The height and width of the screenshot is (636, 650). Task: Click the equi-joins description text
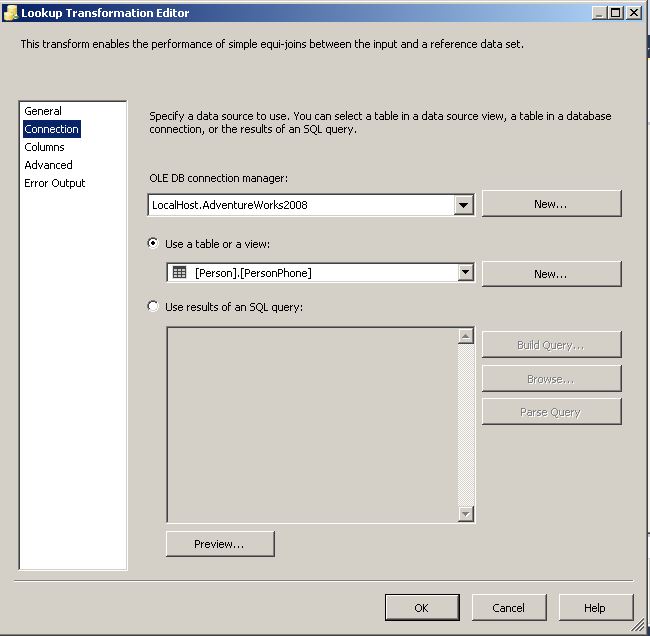(272, 44)
